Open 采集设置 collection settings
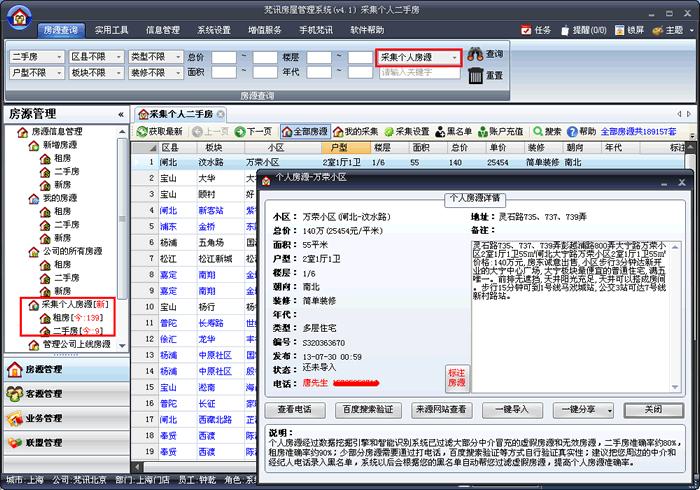700x490 pixels. [406, 131]
